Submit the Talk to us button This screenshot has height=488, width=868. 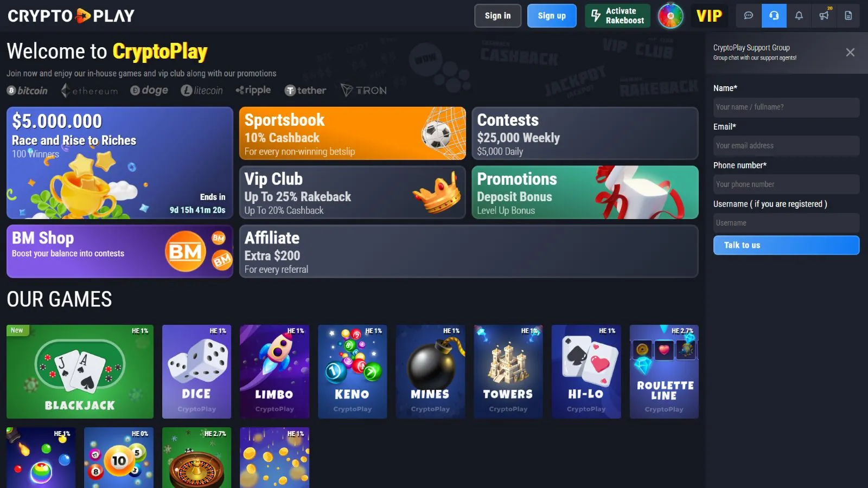click(x=786, y=245)
